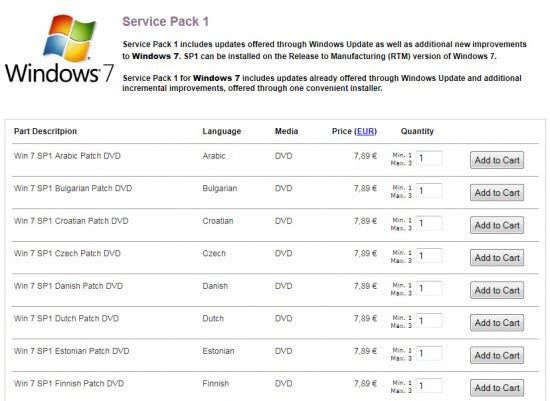550x401 pixels.
Task: Click the 7,89 € price in Danish row
Action: [365, 286]
